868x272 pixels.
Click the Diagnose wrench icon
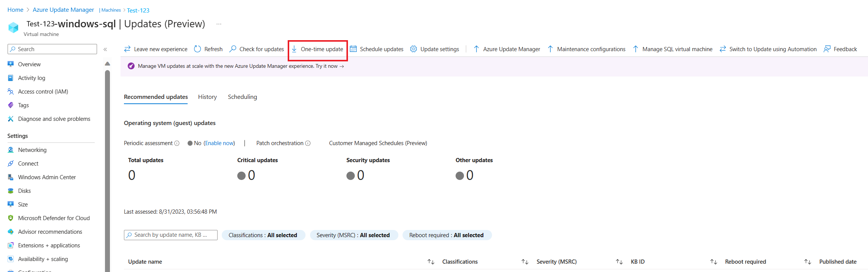point(11,119)
